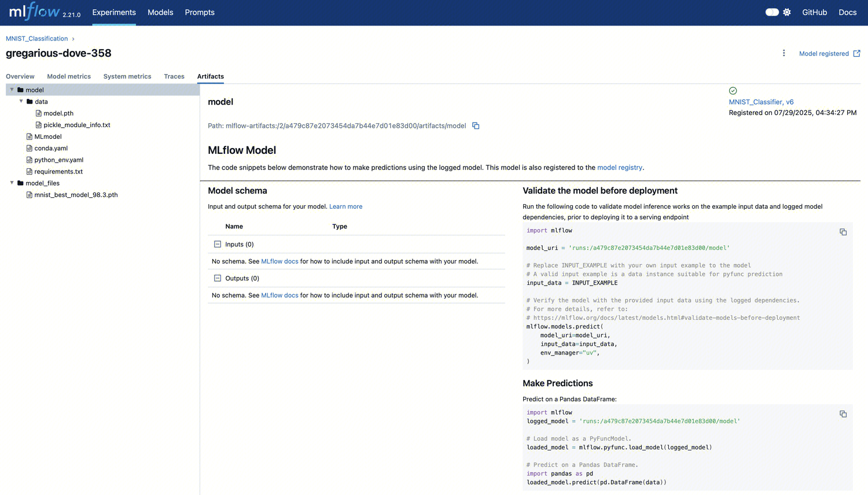The height and width of the screenshot is (495, 868).
Task: Collapse the model folder arrow
Action: click(x=12, y=90)
